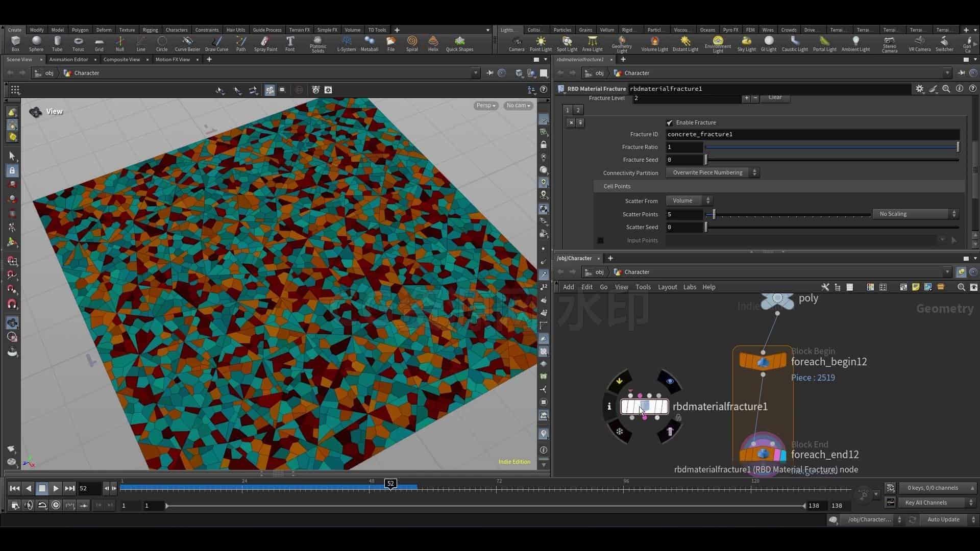The height and width of the screenshot is (551, 980).
Task: Create a Sphere from the shelf
Action: (36, 43)
